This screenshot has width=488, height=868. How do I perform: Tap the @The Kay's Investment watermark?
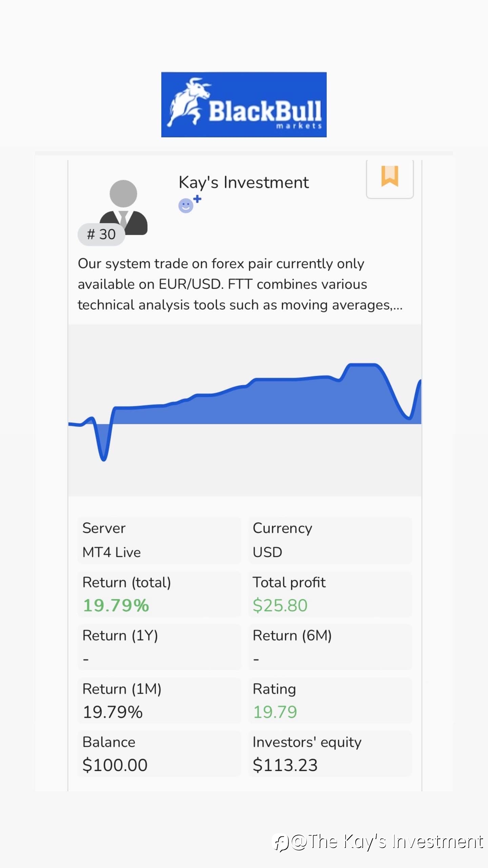click(379, 842)
